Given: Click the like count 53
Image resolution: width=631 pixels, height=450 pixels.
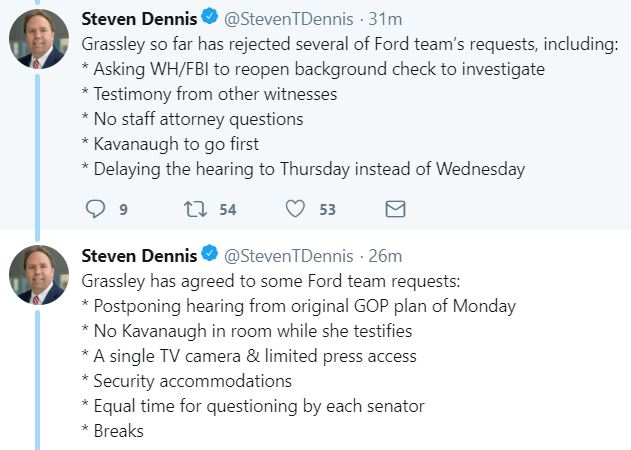Looking at the screenshot, I should point(328,210).
